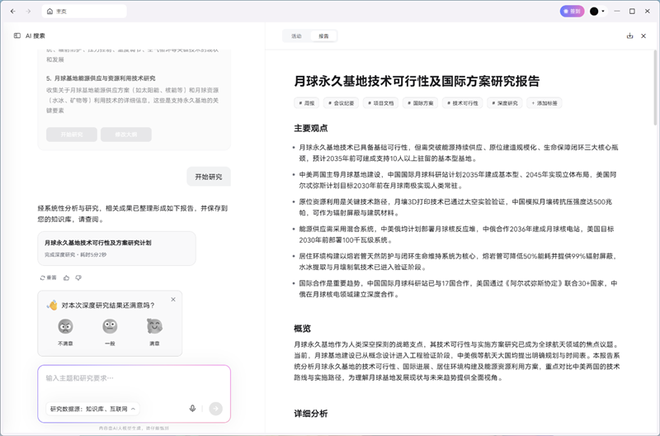
Task: Click the thumbs-down icon under the response
Action: point(79,277)
